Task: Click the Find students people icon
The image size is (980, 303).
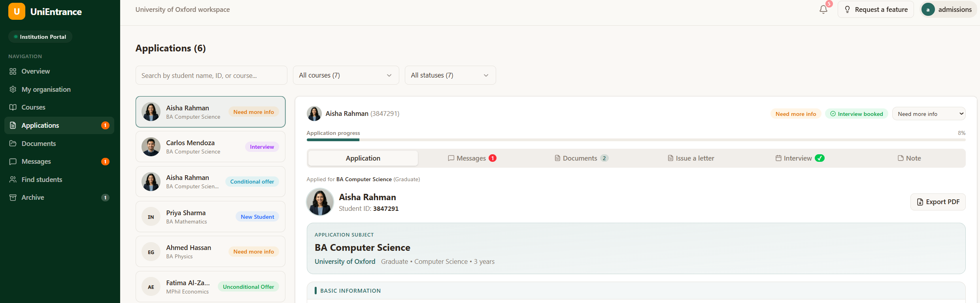Action: (x=13, y=180)
